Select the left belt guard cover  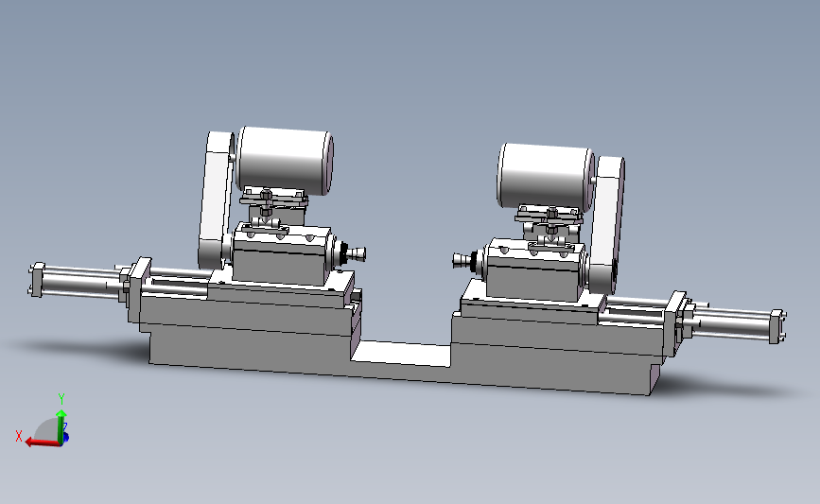pyautogui.click(x=216, y=201)
